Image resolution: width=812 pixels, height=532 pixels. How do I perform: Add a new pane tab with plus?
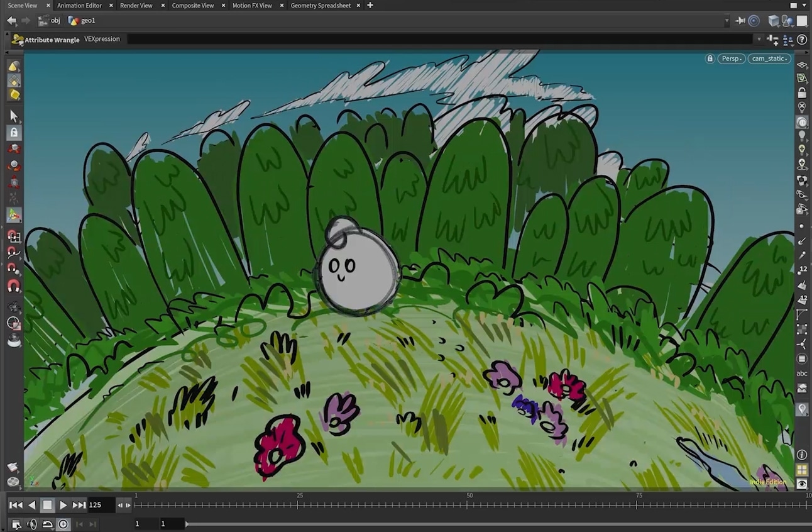tap(370, 6)
